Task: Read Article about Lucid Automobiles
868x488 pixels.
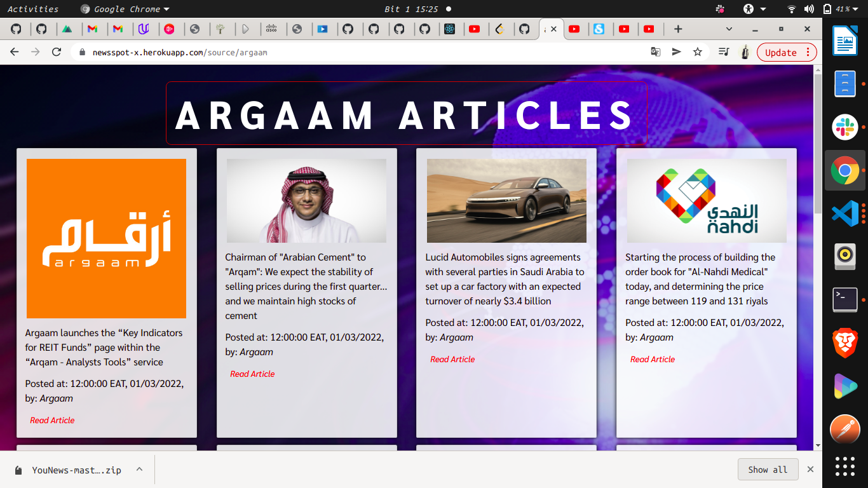Action: (452, 359)
